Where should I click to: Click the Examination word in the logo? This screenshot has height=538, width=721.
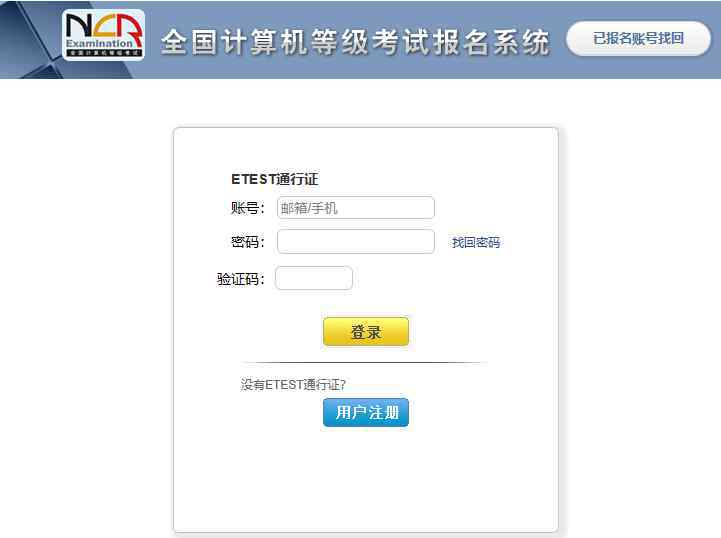(99, 44)
